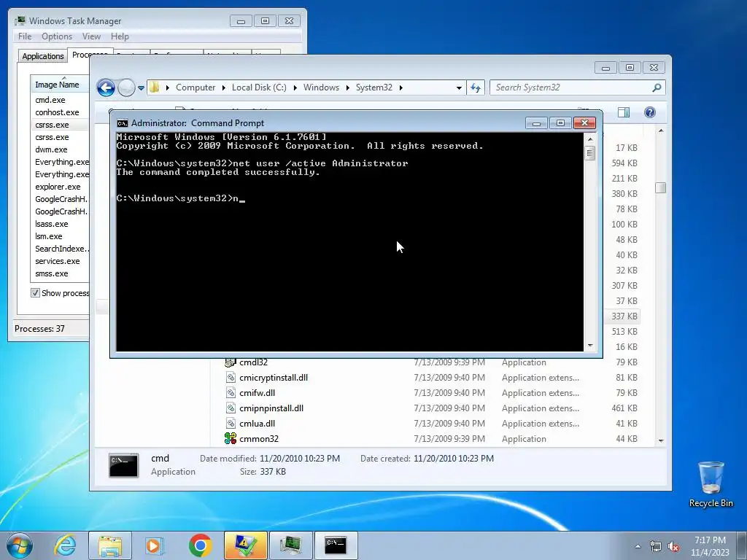747x560 pixels.
Task: Select cmmon32 application icon
Action: [x=231, y=438]
